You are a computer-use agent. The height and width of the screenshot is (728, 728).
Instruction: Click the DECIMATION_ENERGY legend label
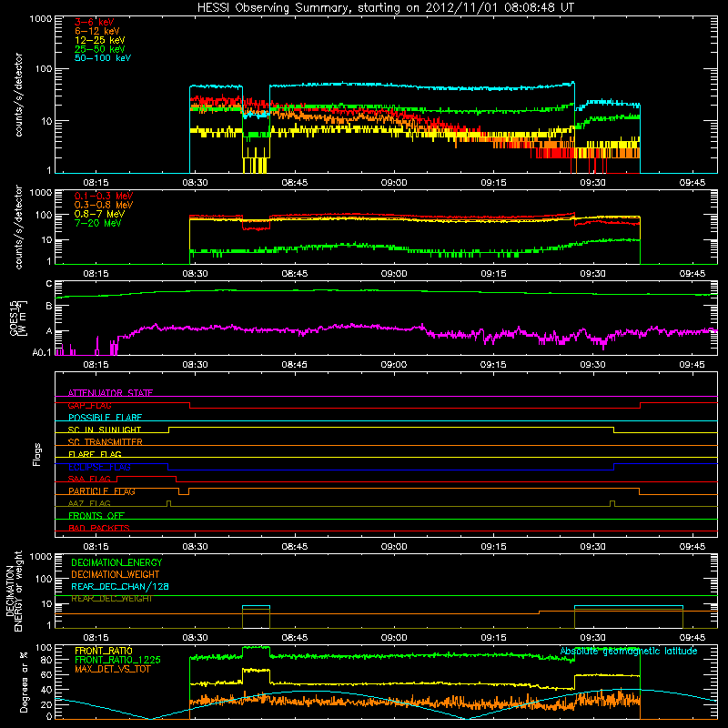[x=116, y=562]
